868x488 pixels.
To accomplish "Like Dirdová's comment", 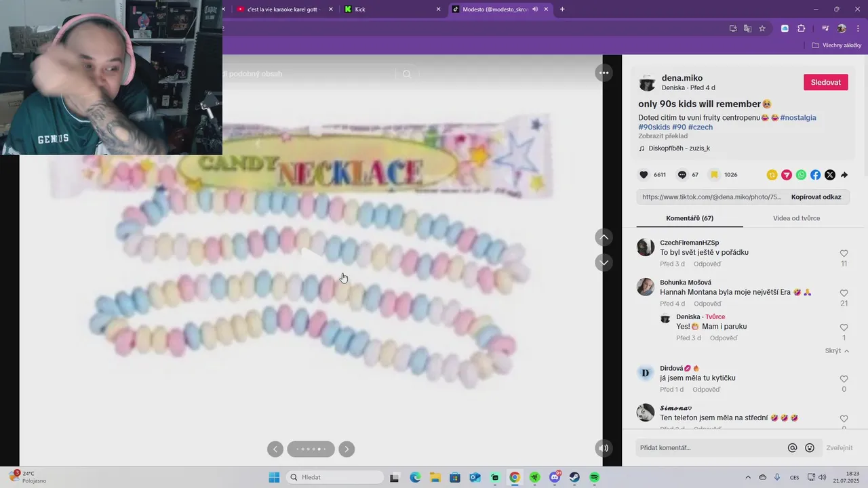I will click(x=844, y=379).
